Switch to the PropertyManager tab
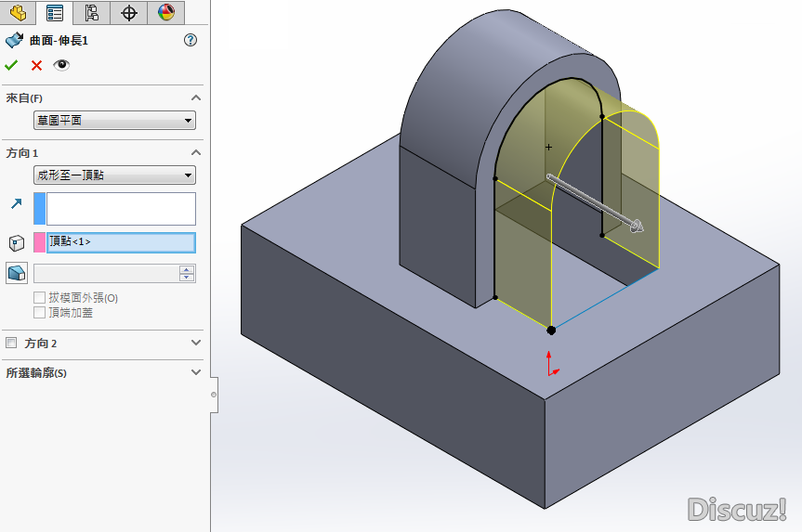Image resolution: width=802 pixels, height=532 pixels. [x=55, y=13]
